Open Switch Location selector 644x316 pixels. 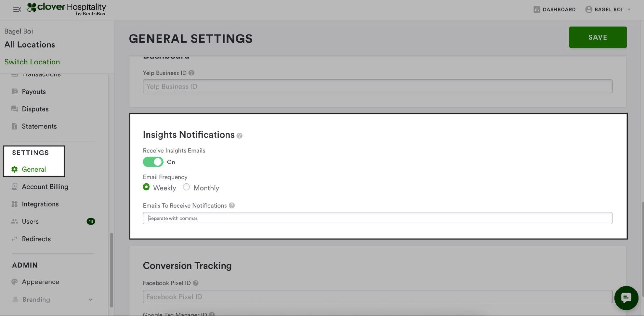coord(32,62)
